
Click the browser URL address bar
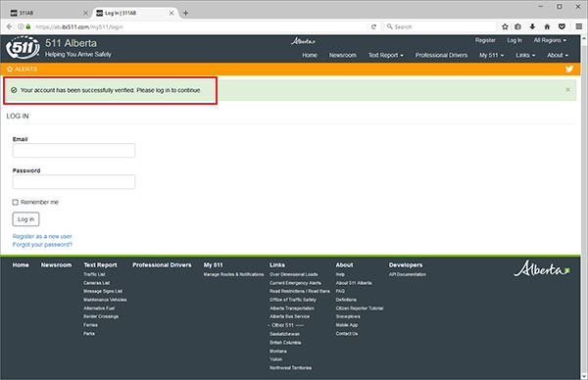tap(199, 27)
